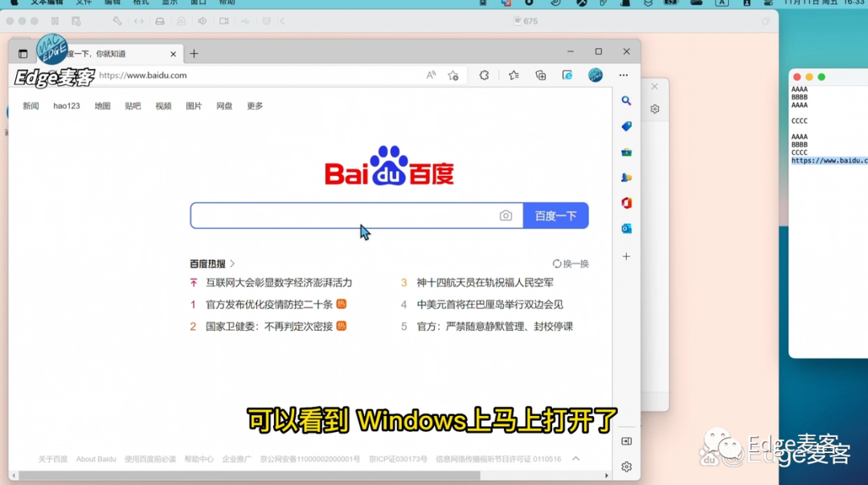Click the 百度一下 search button
The height and width of the screenshot is (485, 868).
(556, 216)
